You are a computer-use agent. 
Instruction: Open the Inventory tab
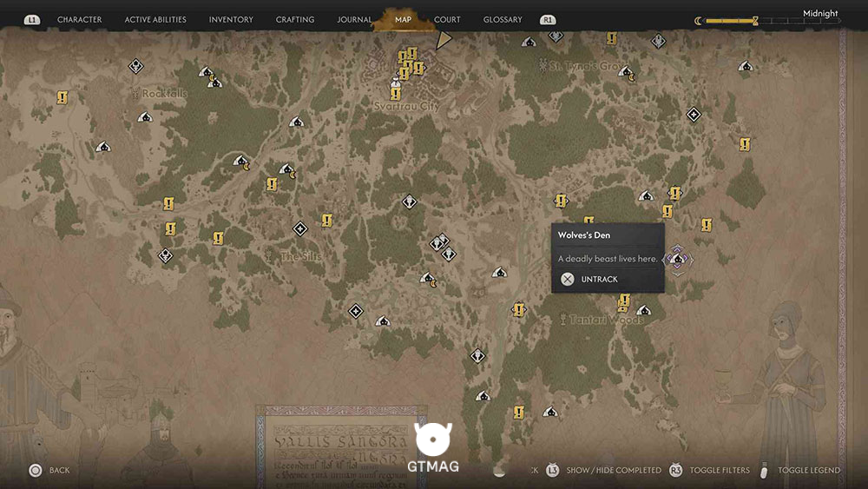231,19
